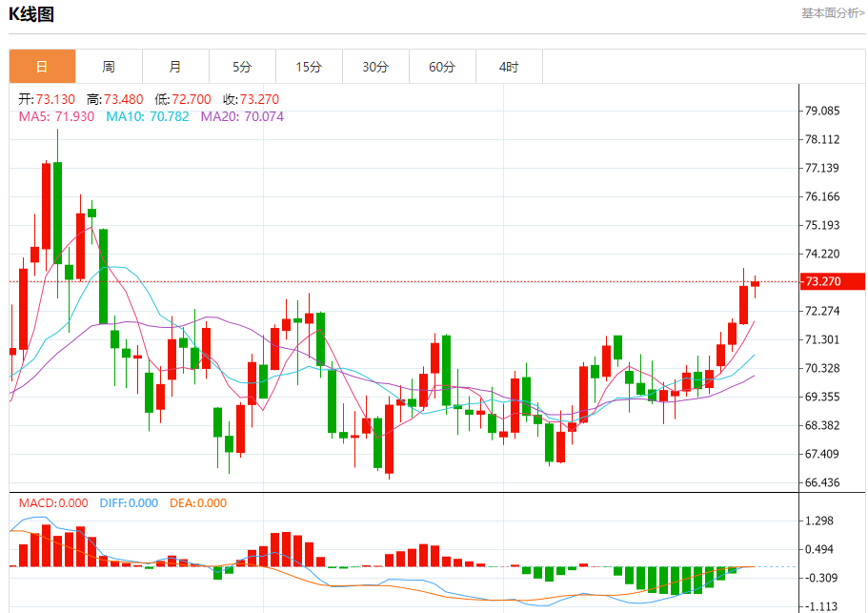Click the DEA:0.000 label
Viewport: 868px width, 613px height.
pyautogui.click(x=198, y=502)
